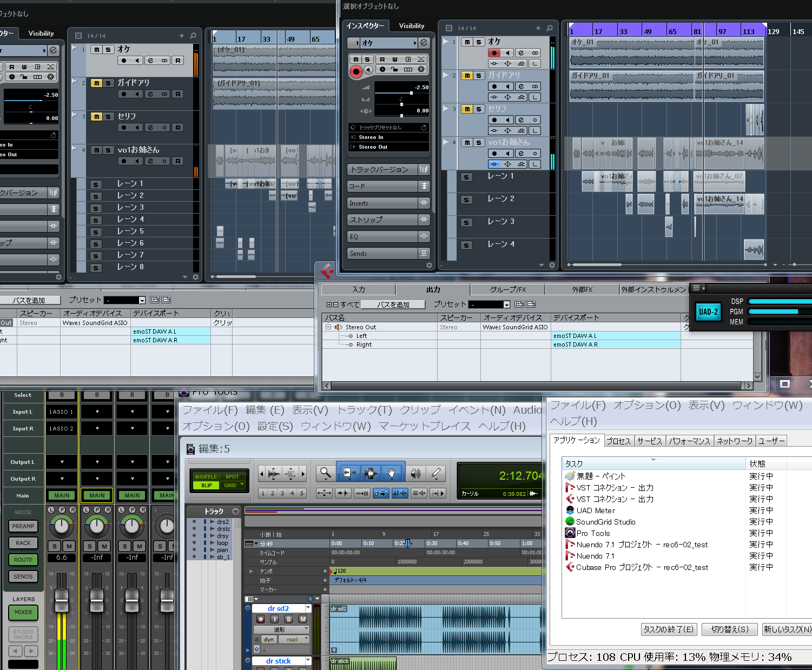Toggle solo S on Pro Tools dr sd2 track
The width and height of the screenshot is (812, 670).
coord(289,619)
